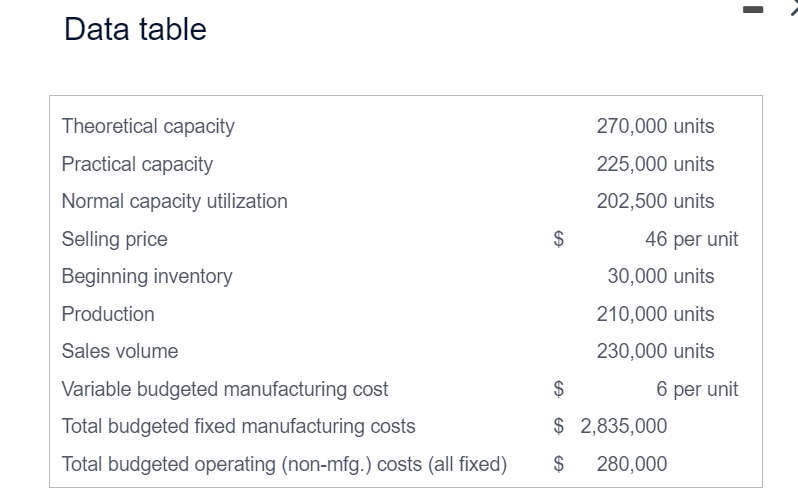Click the 230,000 units value
This screenshot has height=501, width=798.
[655, 351]
